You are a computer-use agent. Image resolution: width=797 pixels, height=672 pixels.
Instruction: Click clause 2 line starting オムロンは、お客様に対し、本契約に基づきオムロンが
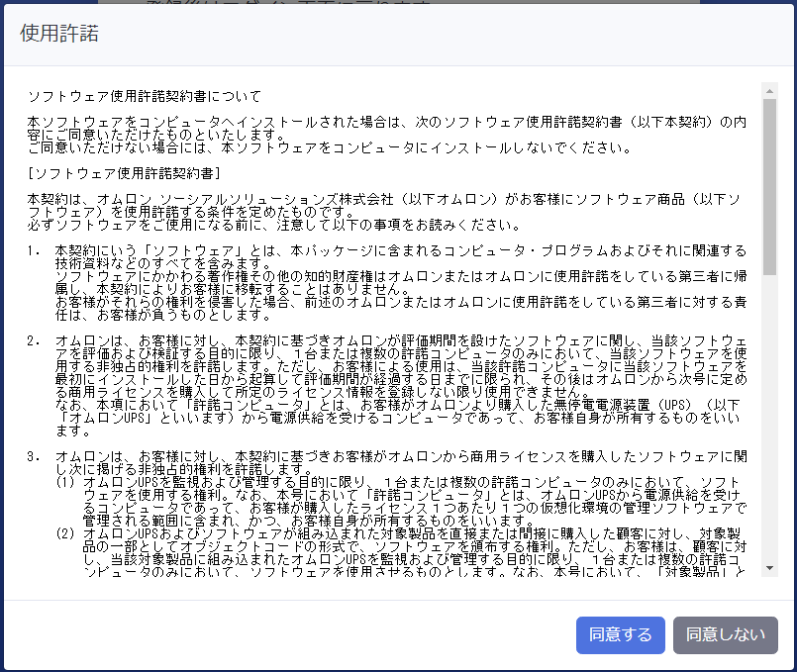tap(401, 340)
